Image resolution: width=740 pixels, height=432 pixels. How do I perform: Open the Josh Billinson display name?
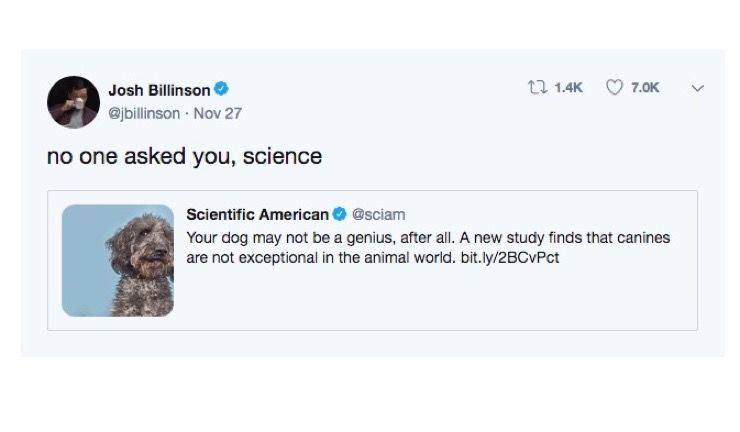[x=158, y=91]
